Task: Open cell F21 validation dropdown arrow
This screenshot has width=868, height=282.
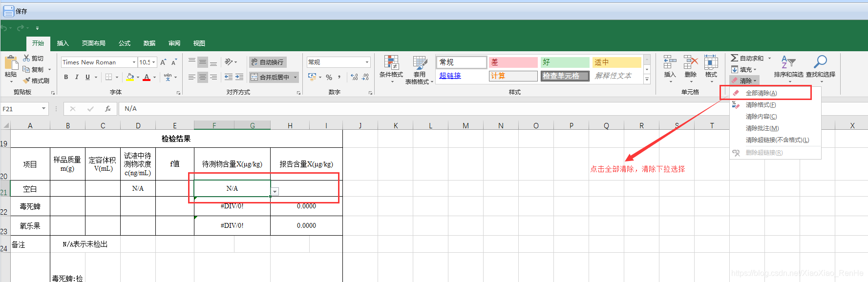Action: tap(275, 191)
